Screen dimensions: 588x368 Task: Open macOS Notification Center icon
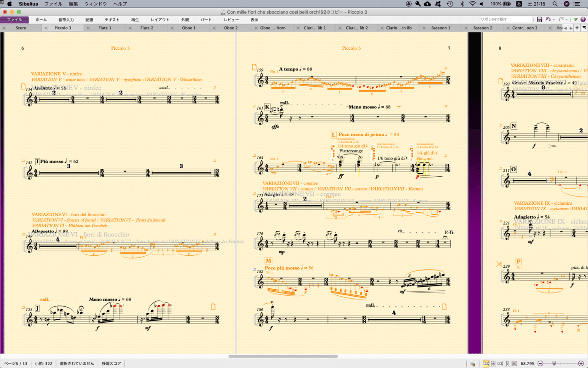click(x=577, y=4)
